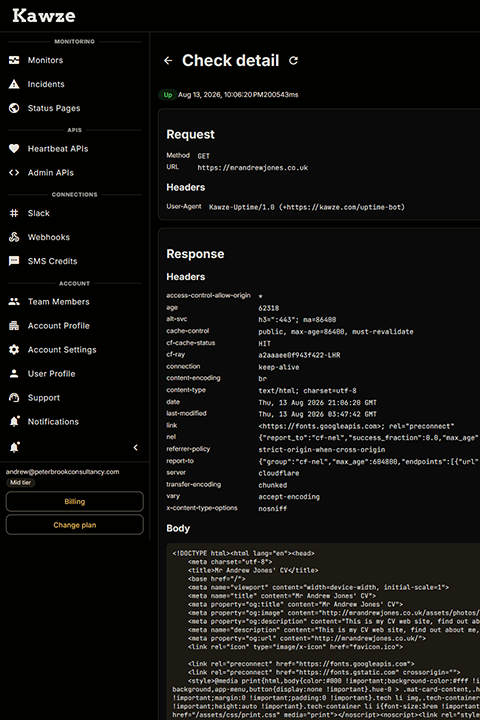Click the SMS Credits message icon

click(x=14, y=261)
